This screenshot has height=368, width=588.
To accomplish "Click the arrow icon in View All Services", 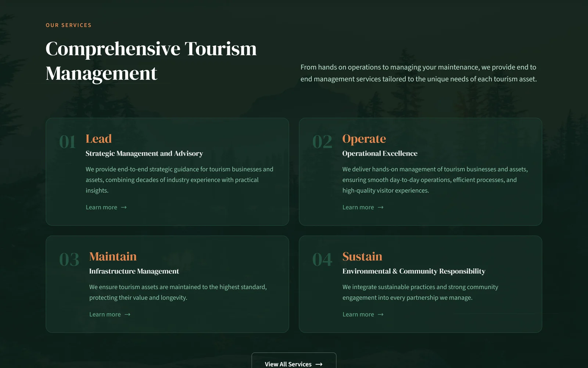I will (319, 364).
